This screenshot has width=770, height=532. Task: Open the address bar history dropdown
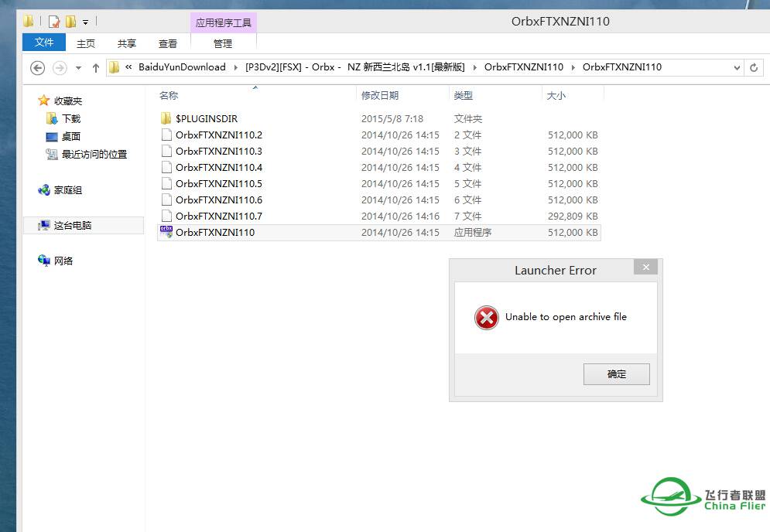point(736,67)
